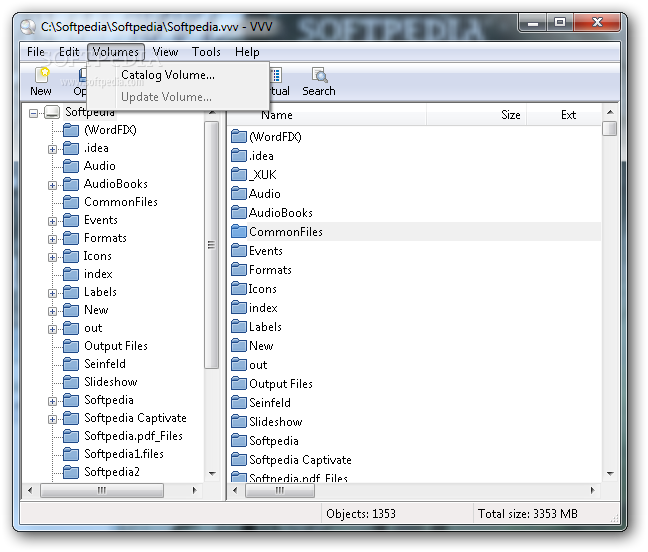Expand the out folder in tree
The image size is (648, 552).
[x=52, y=329]
